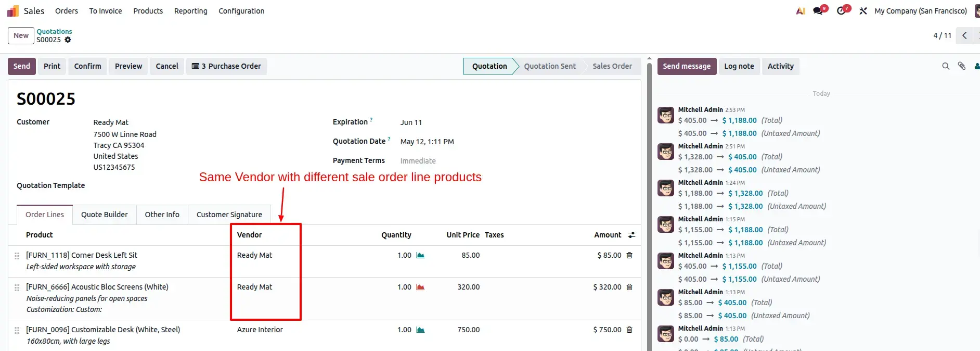The image size is (980, 351).
Task: Click the paperclip attachments icon
Action: [961, 66]
